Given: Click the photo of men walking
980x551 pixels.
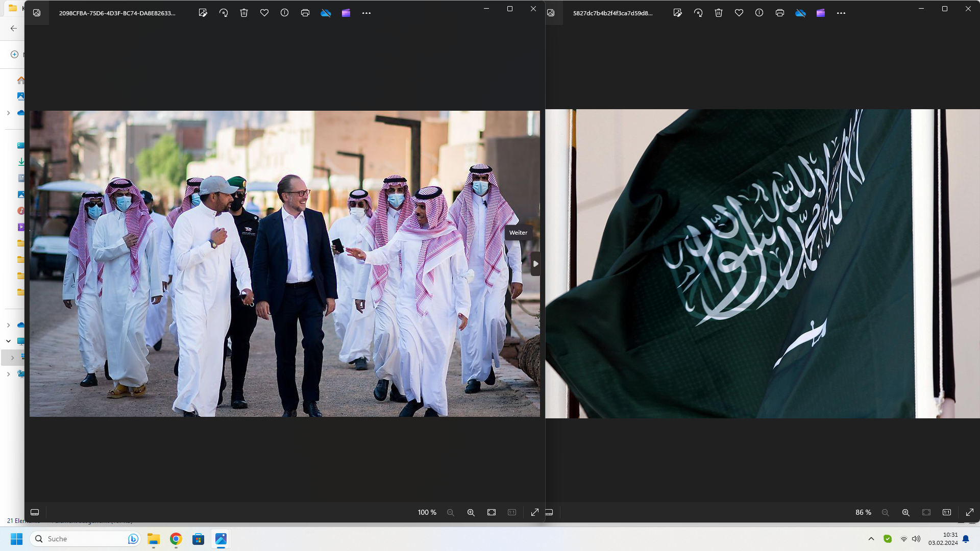Looking at the screenshot, I should tap(284, 264).
